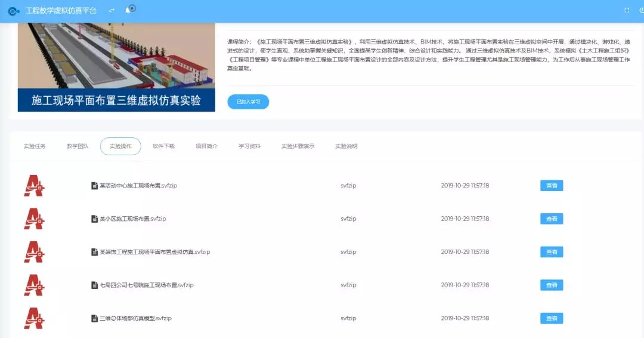Image resolution: width=644 pixels, height=338 pixels.
Task: Click file name 三维总体场部仿真模型.svfzip
Action: (x=135, y=318)
